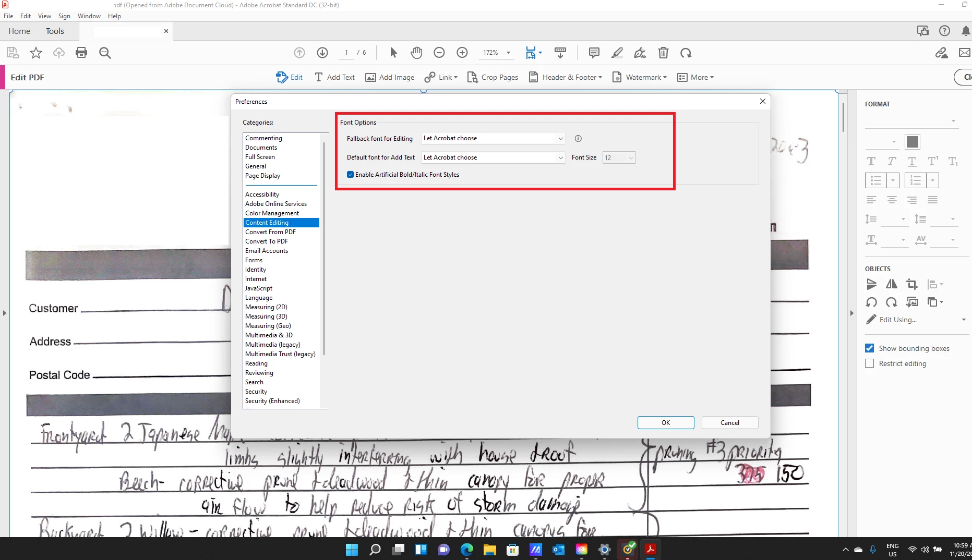972x560 pixels.
Task: Toggle Enable Artificial Bold/Italic Font Styles
Action: click(x=350, y=175)
